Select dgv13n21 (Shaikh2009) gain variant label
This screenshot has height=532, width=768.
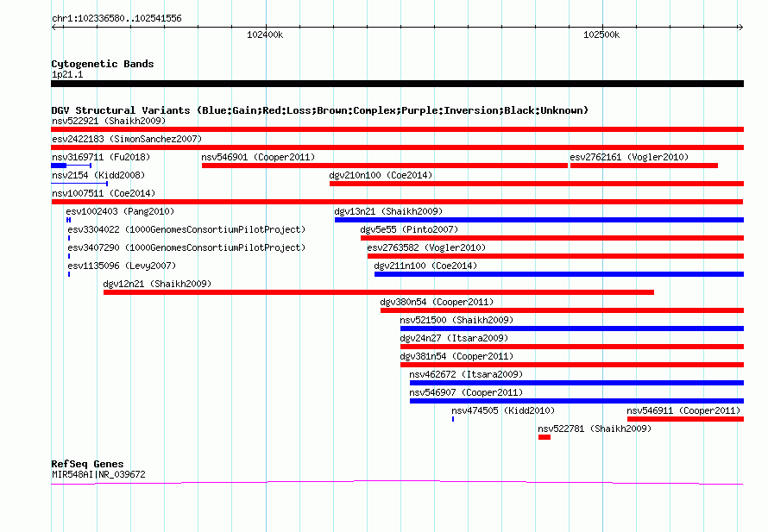coord(388,211)
